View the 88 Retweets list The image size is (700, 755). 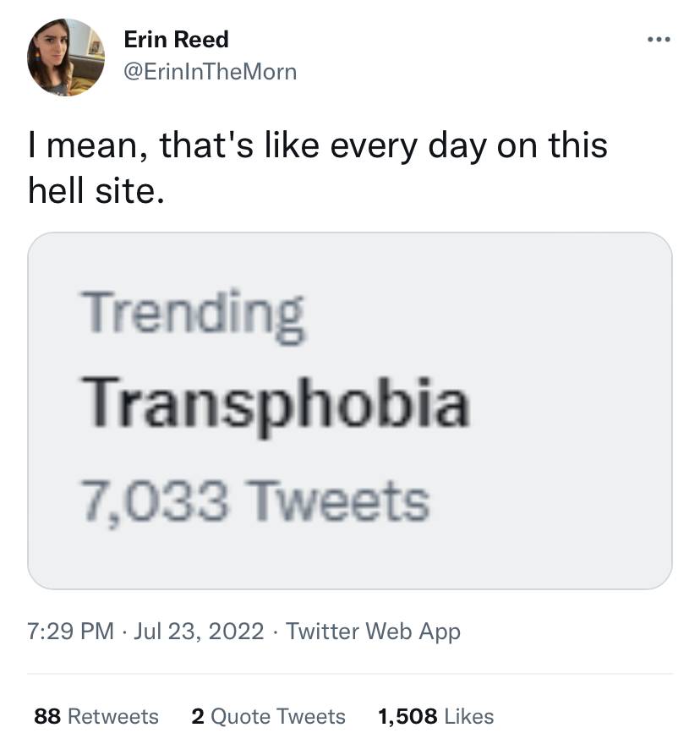point(96,717)
